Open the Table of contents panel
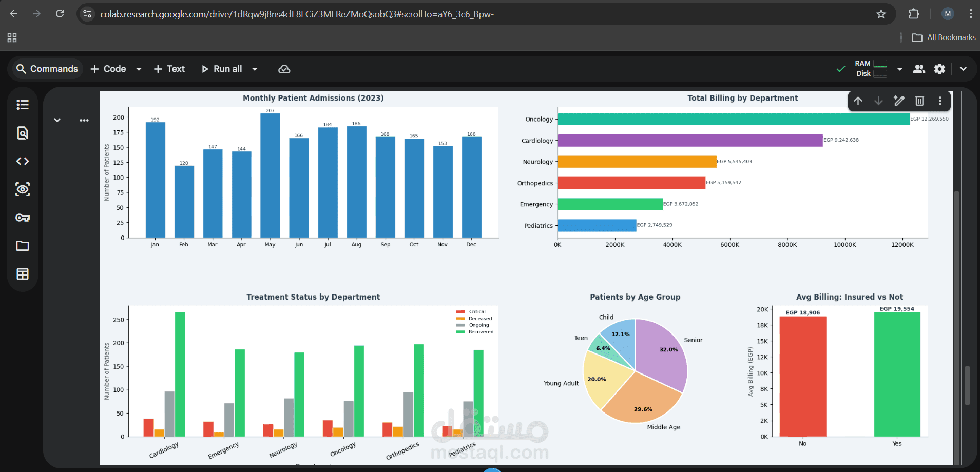 coord(23,104)
